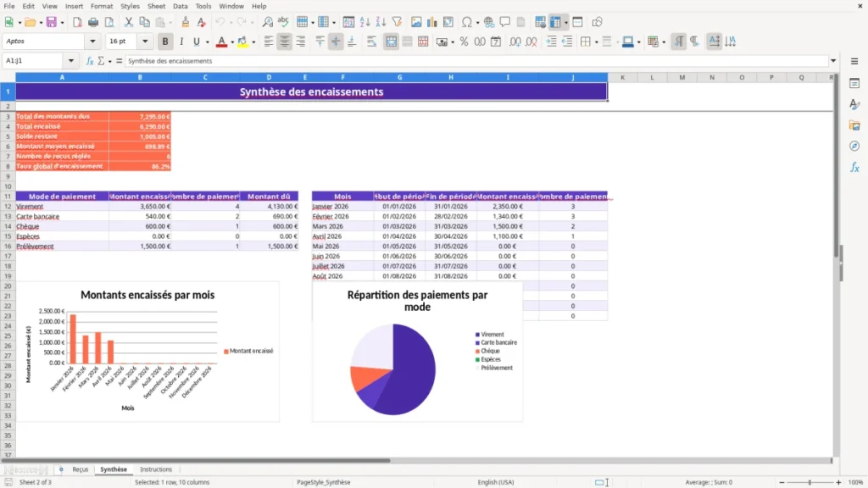Open the Conditional Formatting dropdown arrow
The image size is (868, 488).
[x=664, y=42]
